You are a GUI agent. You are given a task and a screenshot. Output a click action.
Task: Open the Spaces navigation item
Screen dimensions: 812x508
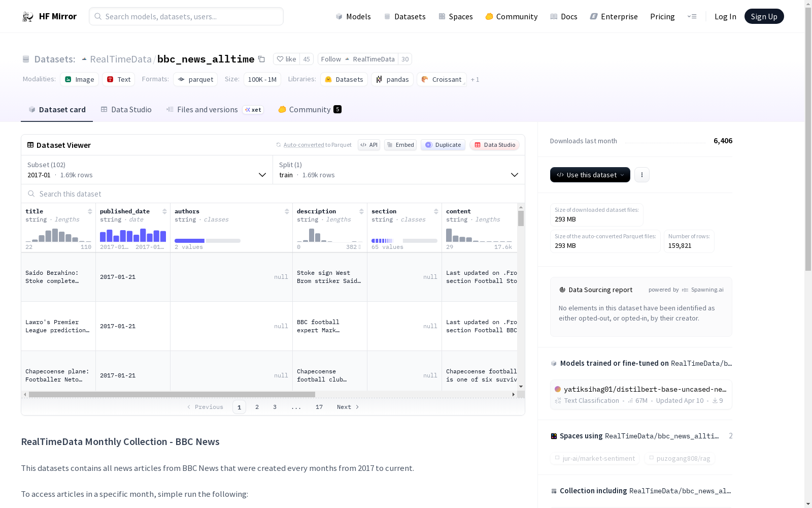456,16
